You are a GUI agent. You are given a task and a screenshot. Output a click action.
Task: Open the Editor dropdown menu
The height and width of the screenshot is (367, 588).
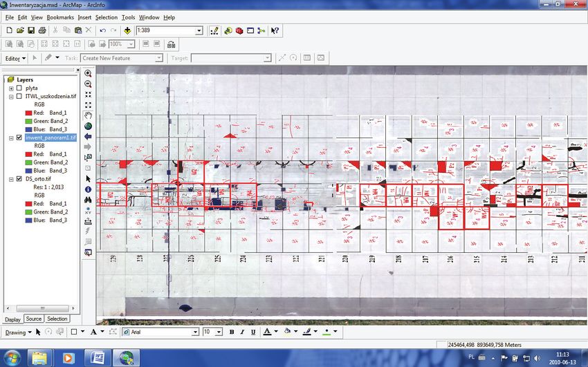[x=16, y=59]
